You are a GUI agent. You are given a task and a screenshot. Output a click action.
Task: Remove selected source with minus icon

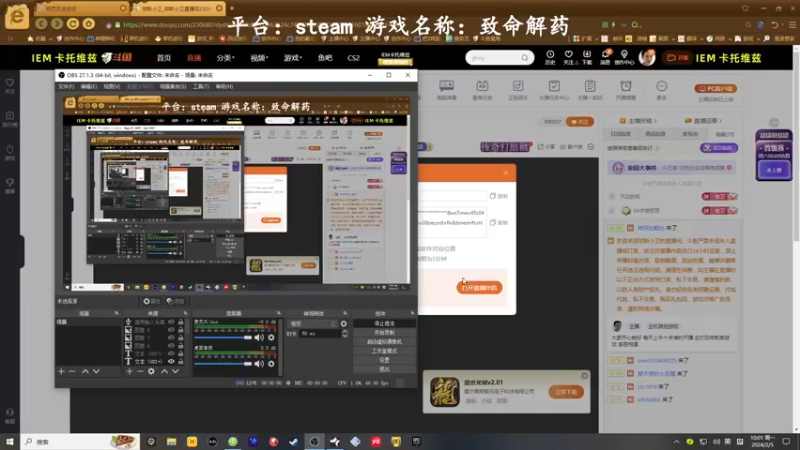[x=140, y=371]
